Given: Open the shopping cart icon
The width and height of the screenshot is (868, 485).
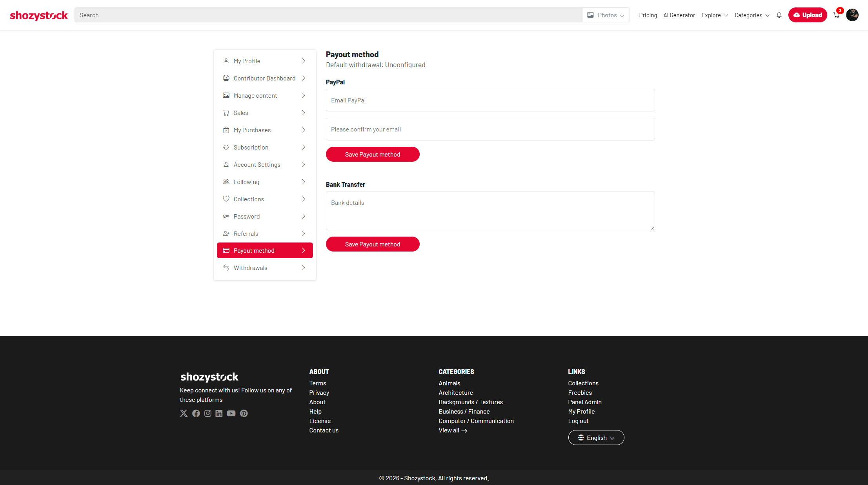Looking at the screenshot, I should tap(836, 15).
